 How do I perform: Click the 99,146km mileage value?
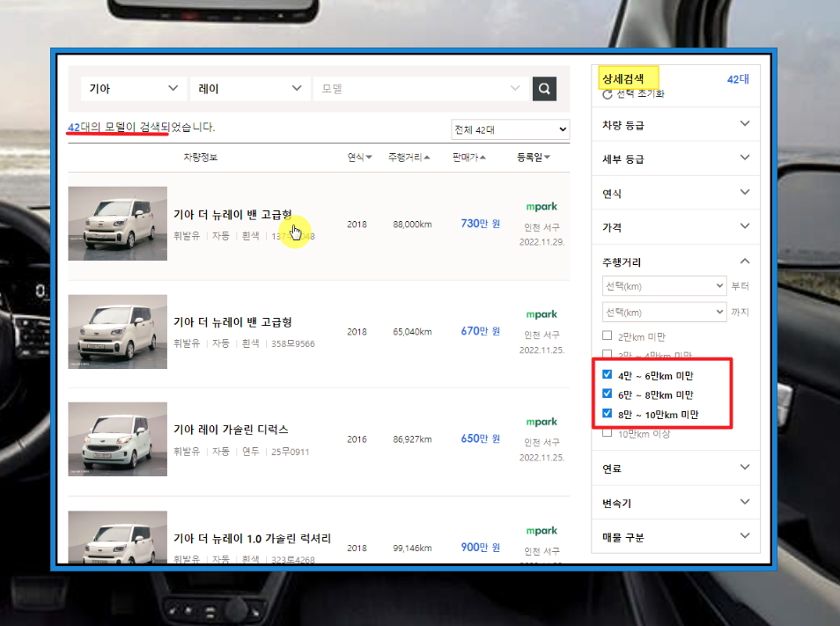click(412, 548)
